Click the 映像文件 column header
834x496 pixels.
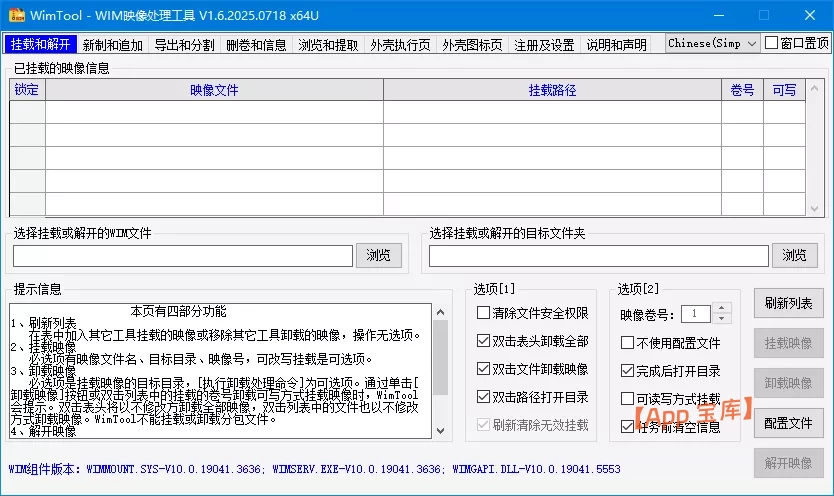[x=214, y=90]
